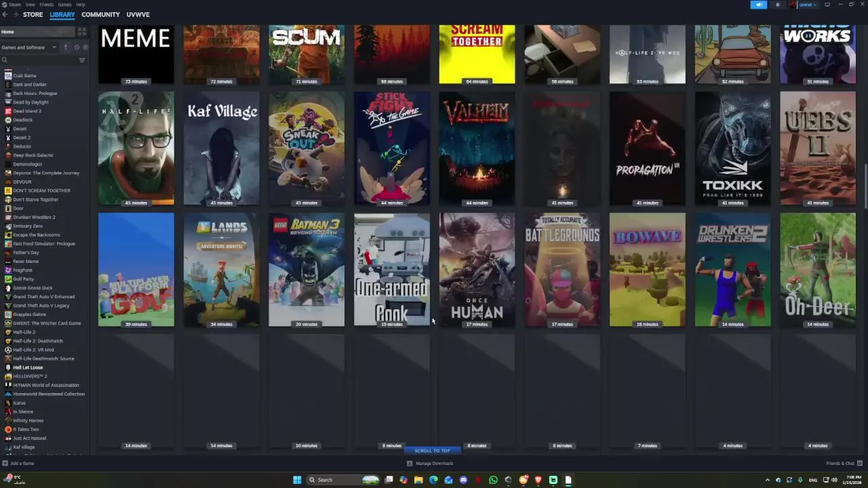The width and height of the screenshot is (868, 488).
Task: Select the One-armed Cook cover
Action: pyautogui.click(x=392, y=270)
